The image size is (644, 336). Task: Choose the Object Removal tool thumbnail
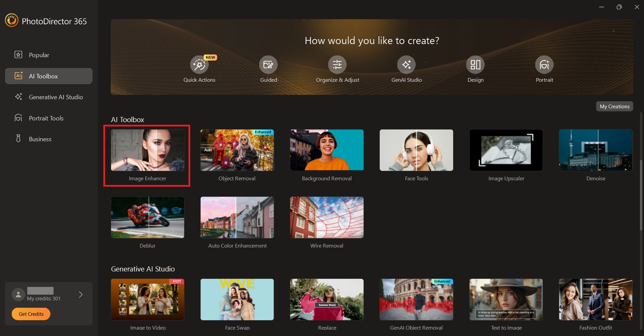point(237,150)
